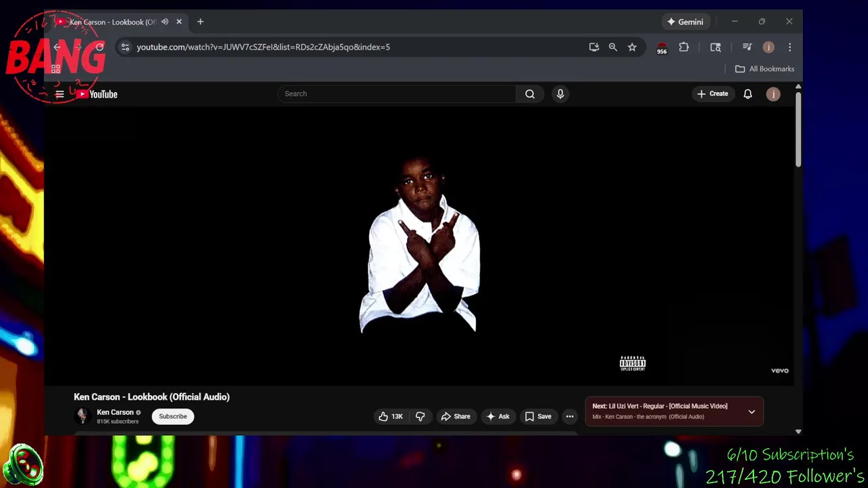This screenshot has height=488, width=868.
Task: Click Mix - Ken Carson - the acronym text
Action: [648, 417]
